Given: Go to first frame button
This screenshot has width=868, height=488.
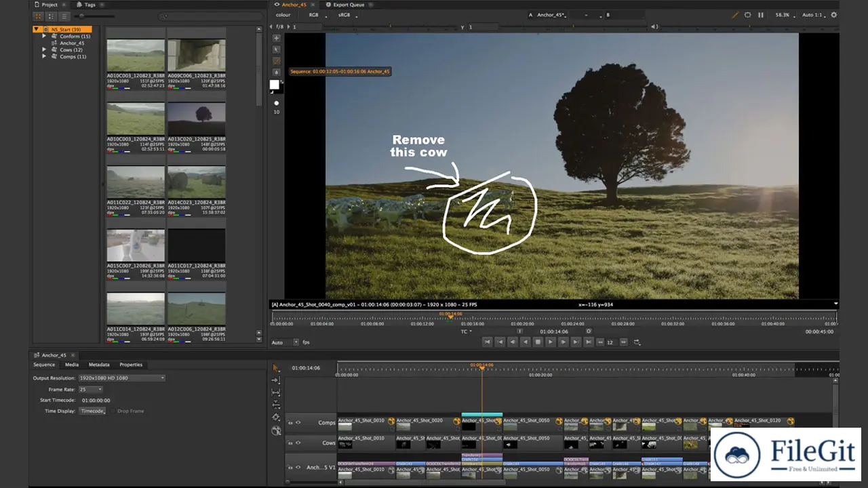Looking at the screenshot, I should tap(487, 342).
